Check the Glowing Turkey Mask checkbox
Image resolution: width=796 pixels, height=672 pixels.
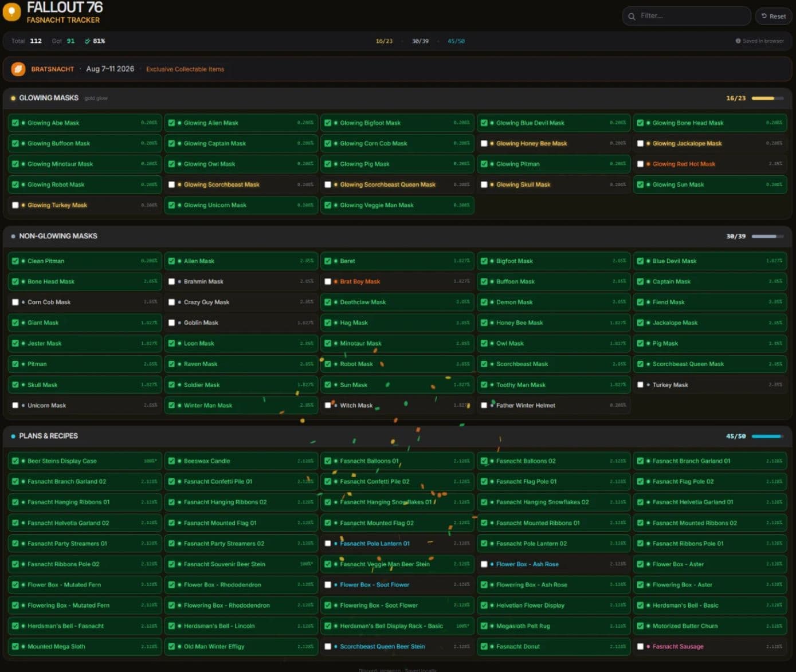pyautogui.click(x=15, y=205)
